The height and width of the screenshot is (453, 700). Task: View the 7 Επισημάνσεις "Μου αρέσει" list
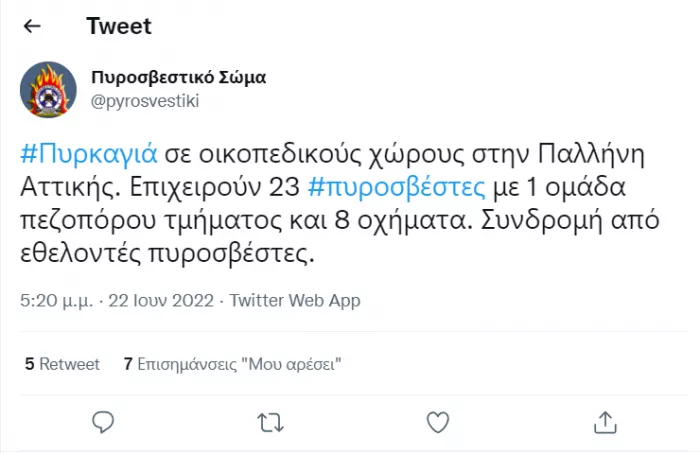pos(233,364)
